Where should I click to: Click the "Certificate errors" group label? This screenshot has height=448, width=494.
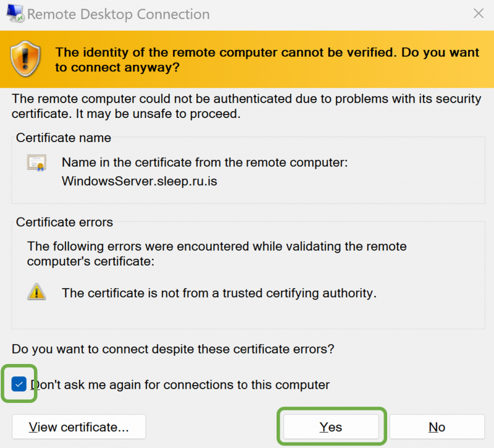(x=65, y=222)
